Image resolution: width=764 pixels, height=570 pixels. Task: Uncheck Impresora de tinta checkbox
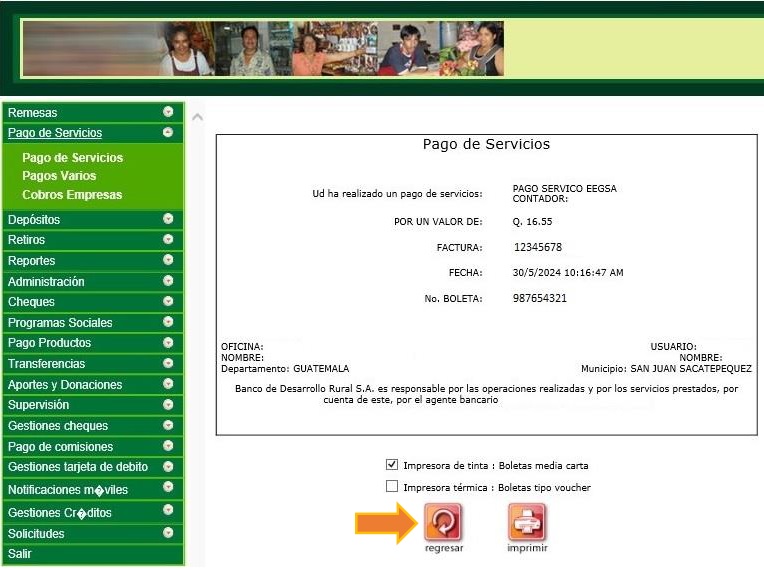coord(392,465)
